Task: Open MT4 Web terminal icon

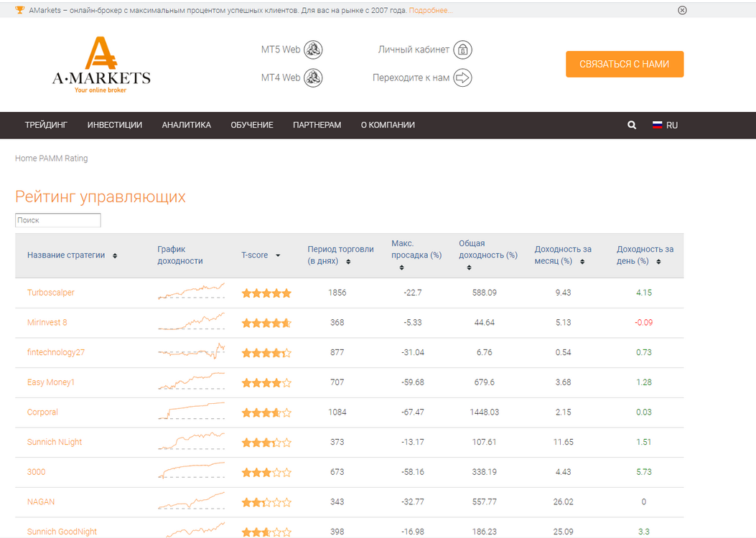Action: tap(314, 77)
